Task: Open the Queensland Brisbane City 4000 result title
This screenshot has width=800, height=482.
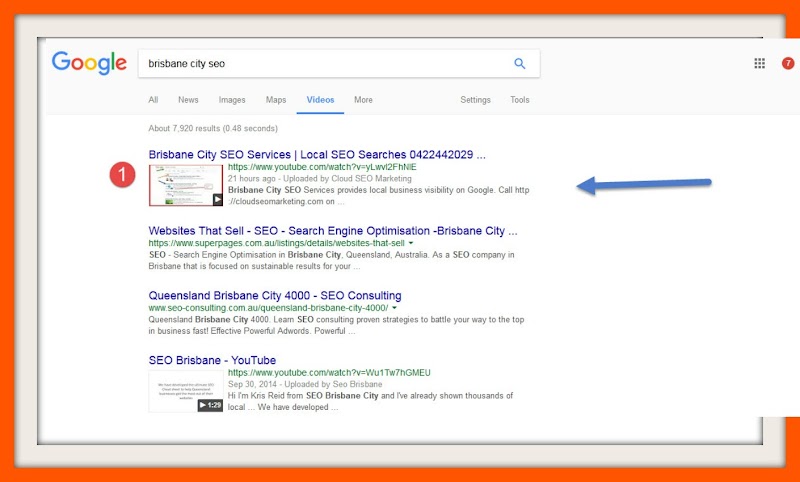Action: coord(275,295)
